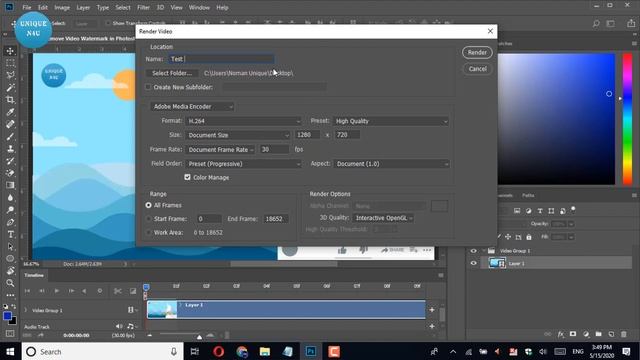Open the Aspect Document (1.0) dropdown
This screenshot has height=360, width=640.
point(391,164)
